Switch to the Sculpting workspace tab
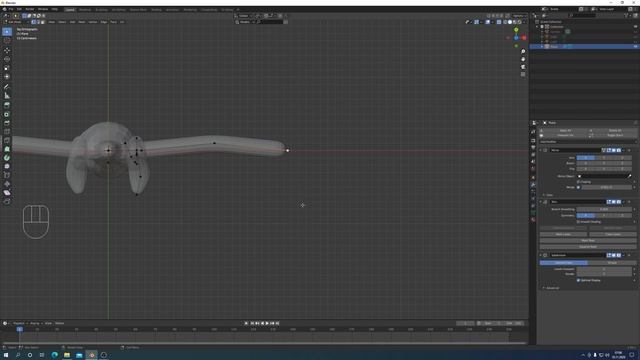Image resolution: width=640 pixels, height=360 pixels. [101, 9]
